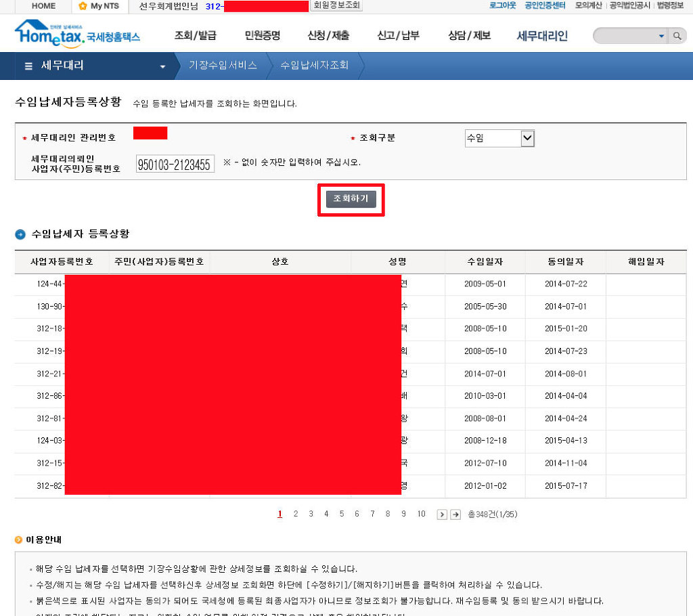693x616 pixels.
Task: Click the 공인인증센터 link
Action: coord(545,5)
